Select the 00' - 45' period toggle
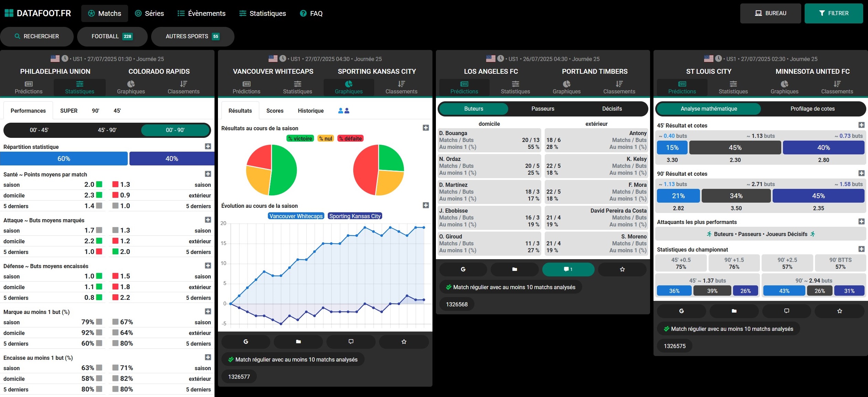 tap(39, 130)
